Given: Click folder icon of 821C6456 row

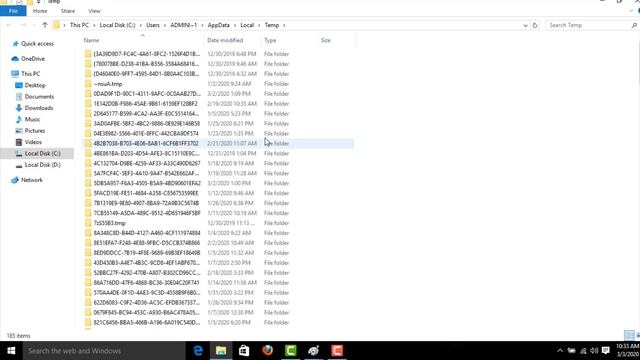Looking at the screenshot, I should (88, 322).
